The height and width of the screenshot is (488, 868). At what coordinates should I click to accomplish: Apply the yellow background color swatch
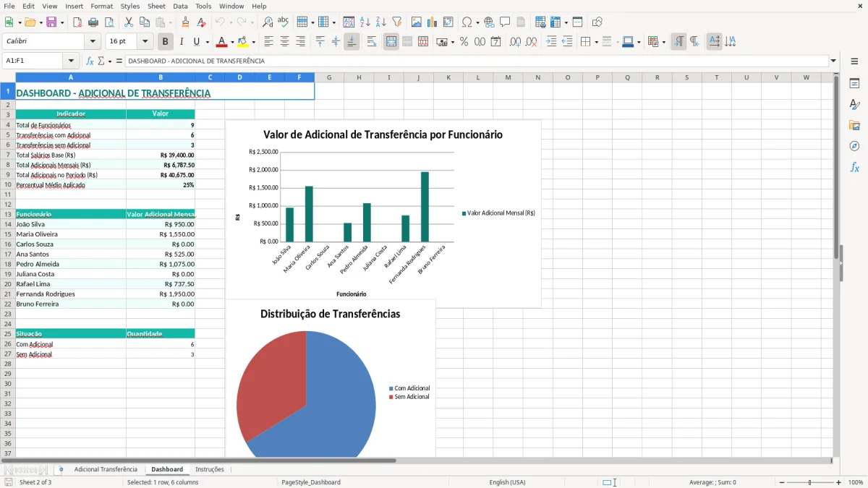(244, 42)
